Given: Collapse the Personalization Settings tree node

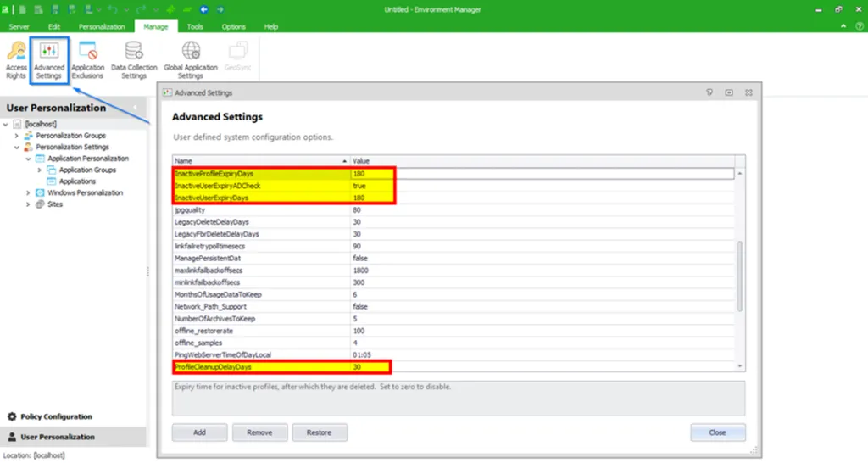Looking at the screenshot, I should pos(17,147).
